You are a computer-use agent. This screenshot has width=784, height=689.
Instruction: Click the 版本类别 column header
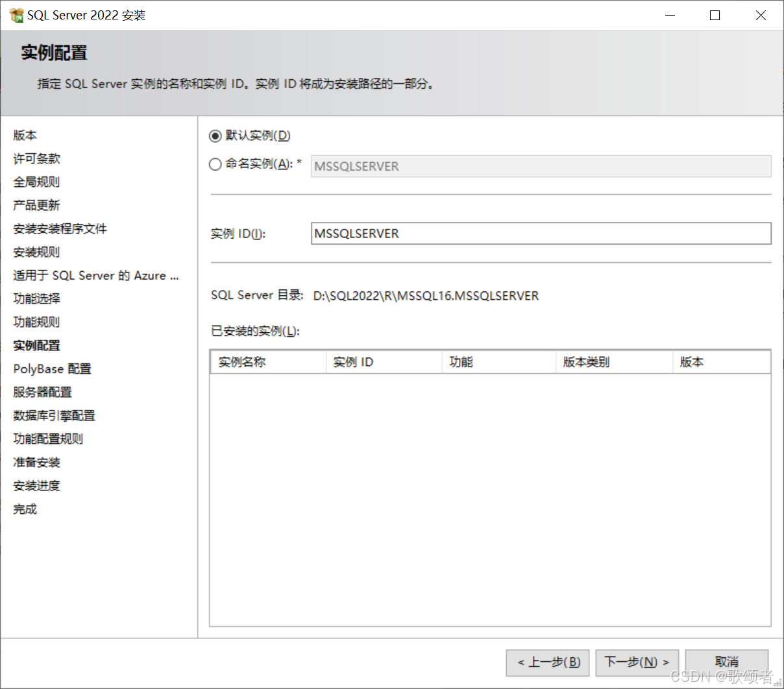click(614, 362)
